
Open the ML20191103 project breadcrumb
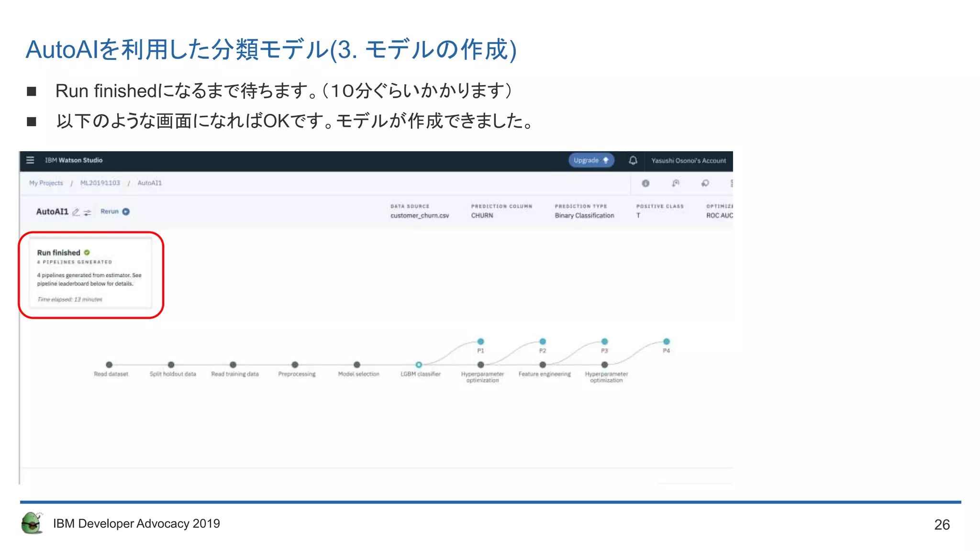[x=100, y=183]
